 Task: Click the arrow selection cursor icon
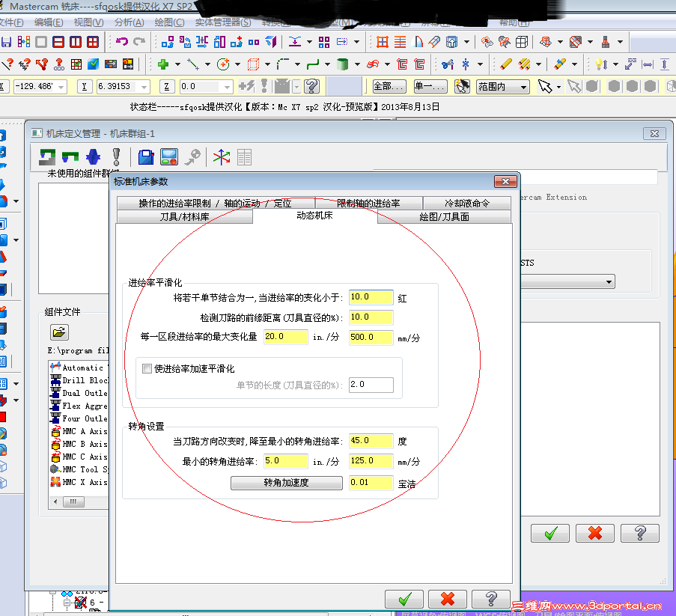click(x=544, y=87)
